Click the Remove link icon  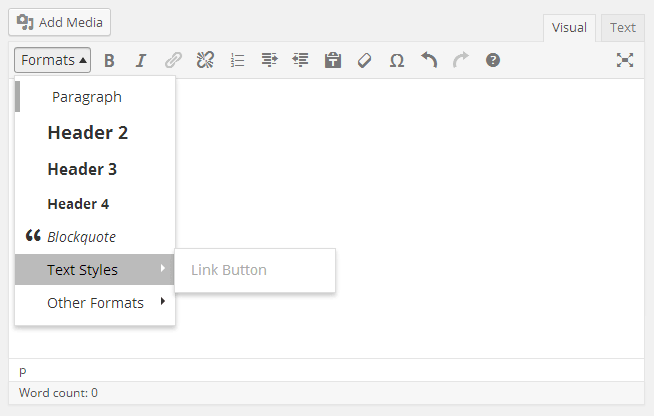205,61
